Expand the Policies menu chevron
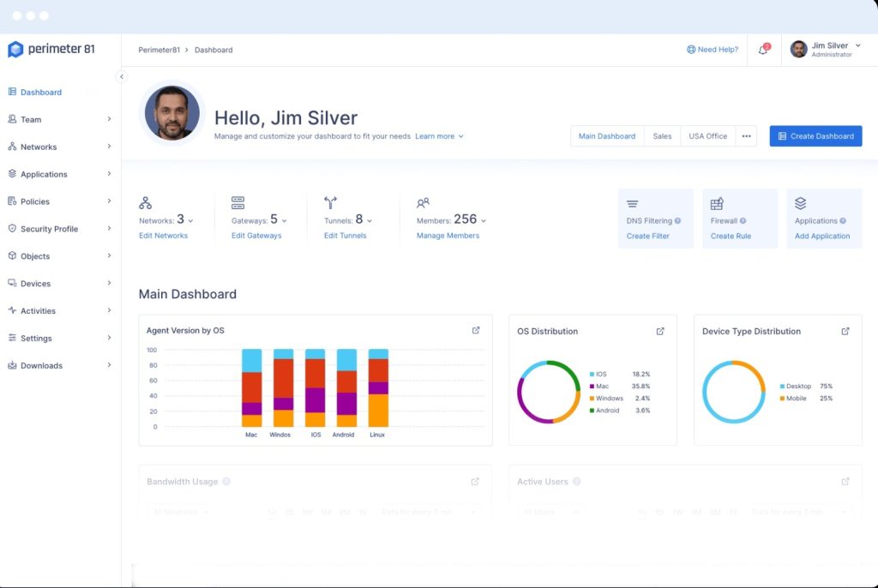The image size is (878, 588). pyautogui.click(x=109, y=201)
